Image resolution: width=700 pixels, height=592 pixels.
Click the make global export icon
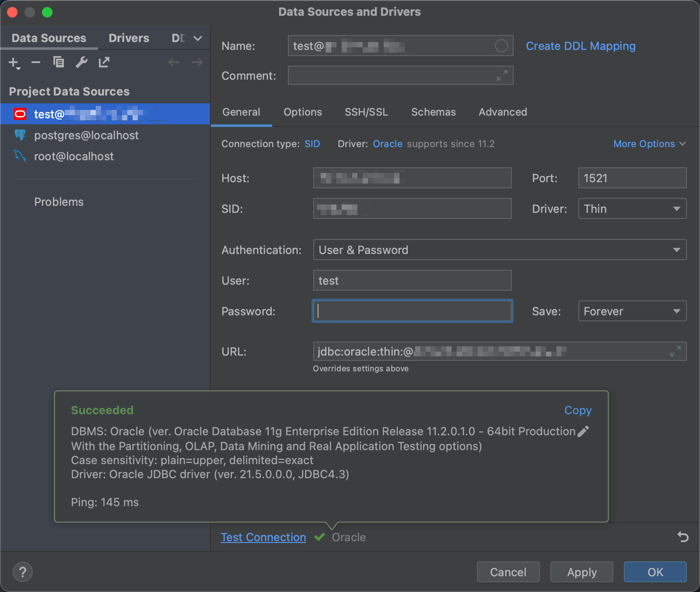tap(104, 63)
